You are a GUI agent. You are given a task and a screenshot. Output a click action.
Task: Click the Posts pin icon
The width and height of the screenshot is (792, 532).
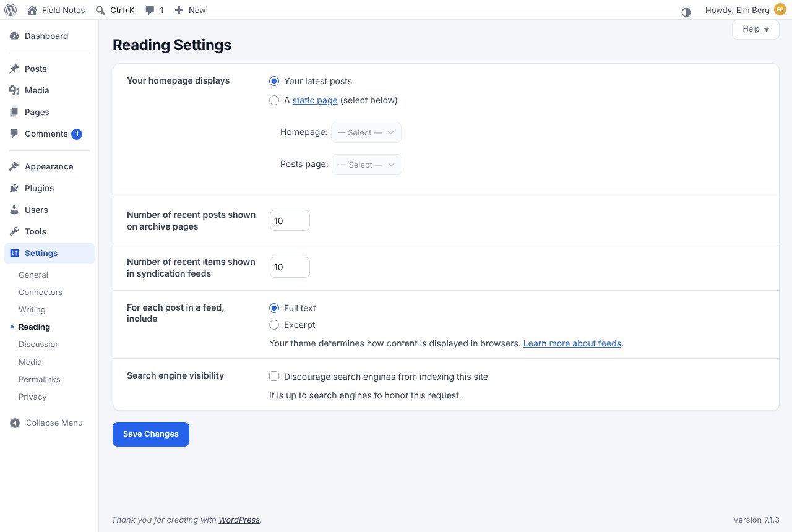(14, 69)
